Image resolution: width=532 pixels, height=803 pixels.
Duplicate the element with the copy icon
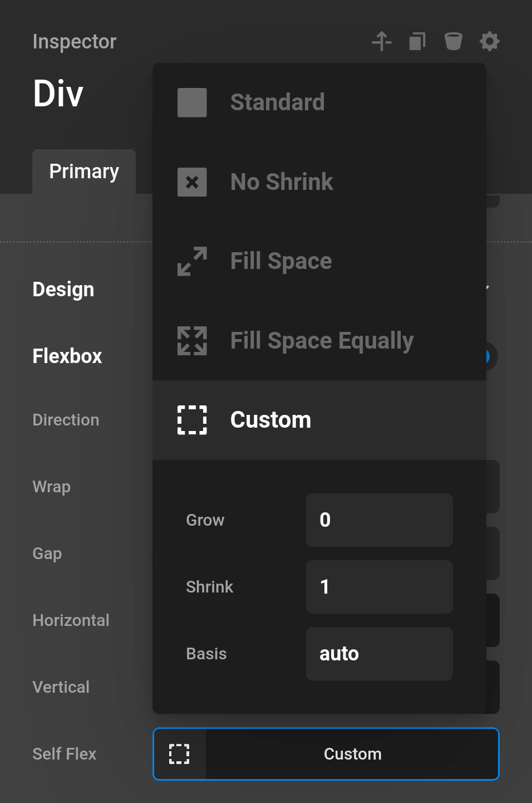[416, 41]
